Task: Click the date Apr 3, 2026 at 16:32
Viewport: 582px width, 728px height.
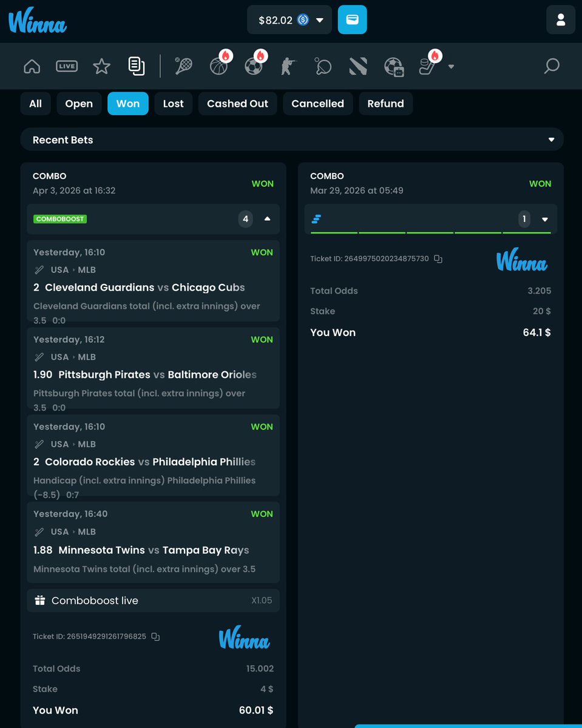Action: pos(74,190)
